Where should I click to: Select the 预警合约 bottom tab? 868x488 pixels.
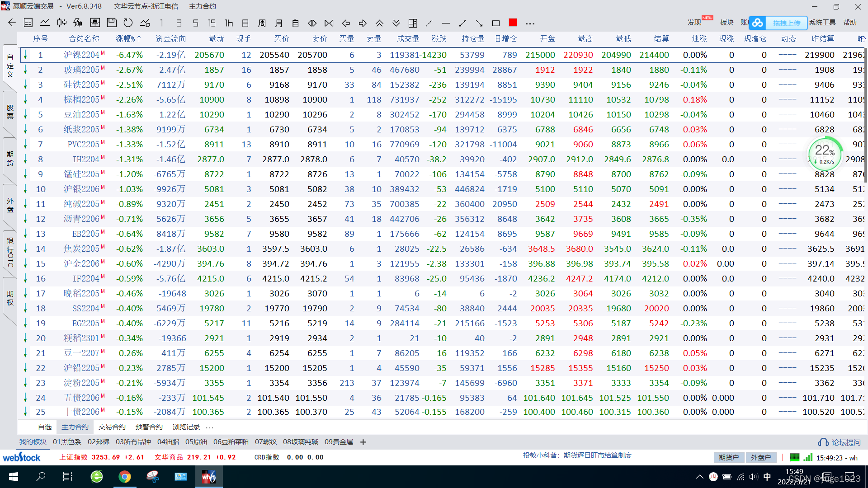(149, 427)
